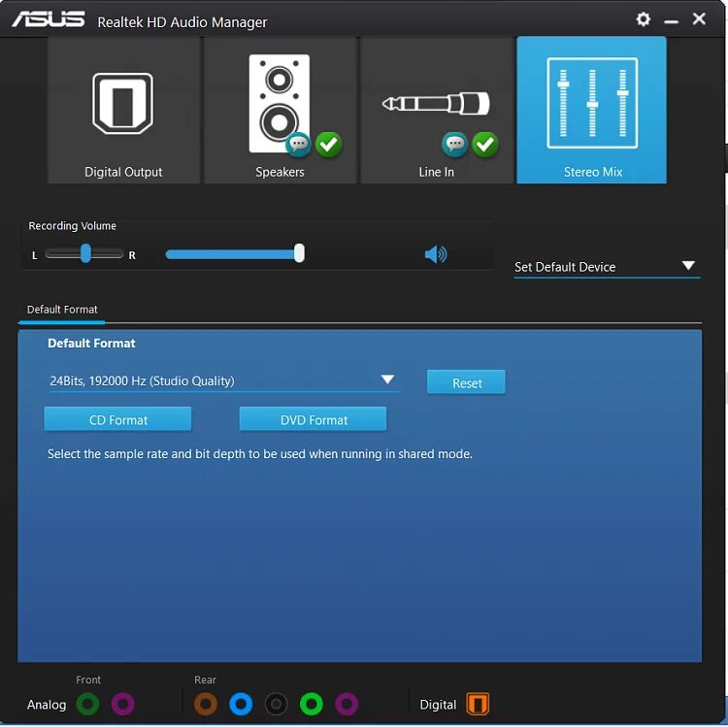The width and height of the screenshot is (728, 727).
Task: Close the Realtek HD Audio Manager window
Action: [x=699, y=19]
